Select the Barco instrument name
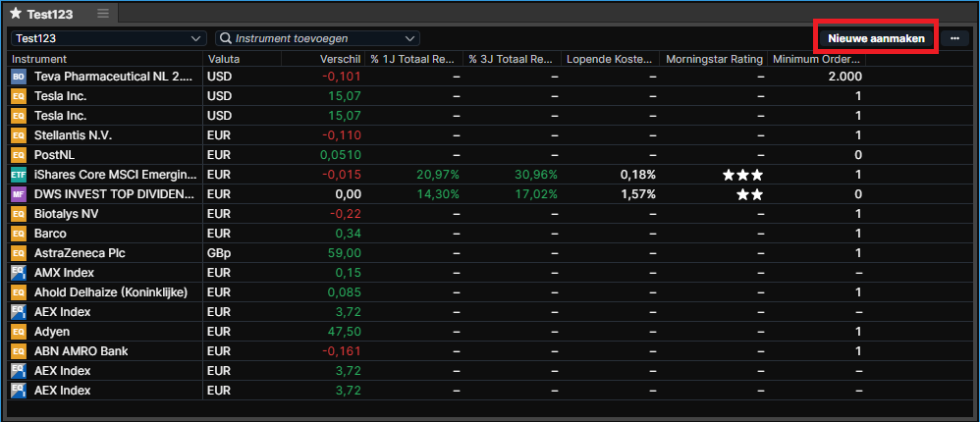980x422 pixels. click(x=50, y=234)
